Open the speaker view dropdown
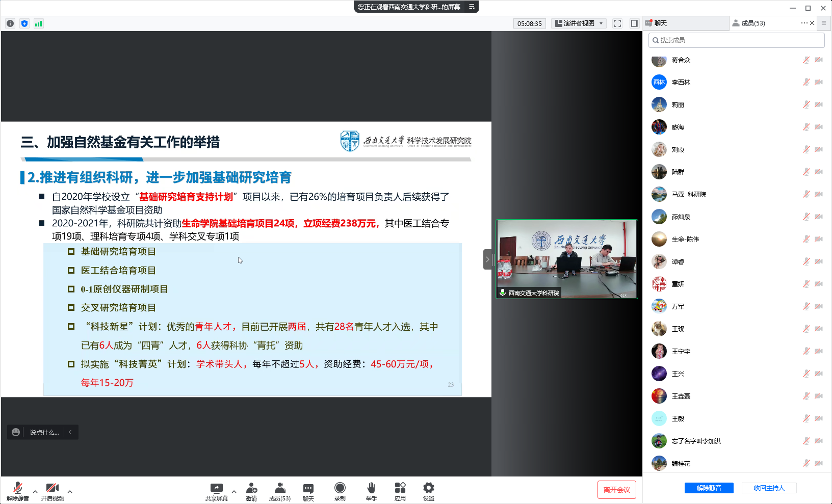The image size is (832, 504). [579, 23]
